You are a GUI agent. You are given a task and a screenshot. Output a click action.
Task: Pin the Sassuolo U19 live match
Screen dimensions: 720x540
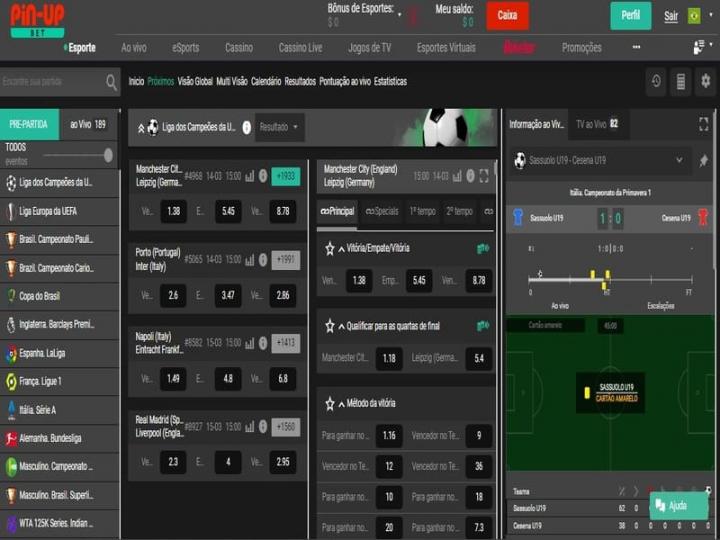(x=703, y=161)
